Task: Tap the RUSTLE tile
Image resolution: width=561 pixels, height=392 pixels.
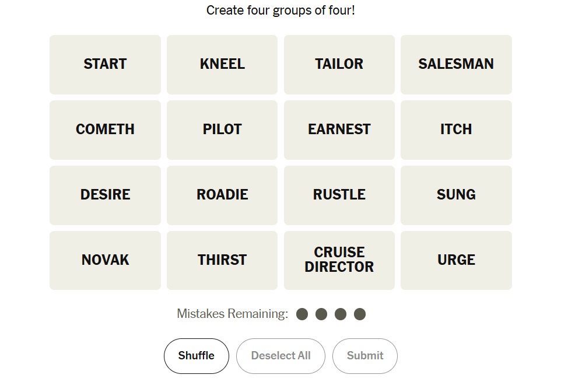Action: pyautogui.click(x=339, y=195)
